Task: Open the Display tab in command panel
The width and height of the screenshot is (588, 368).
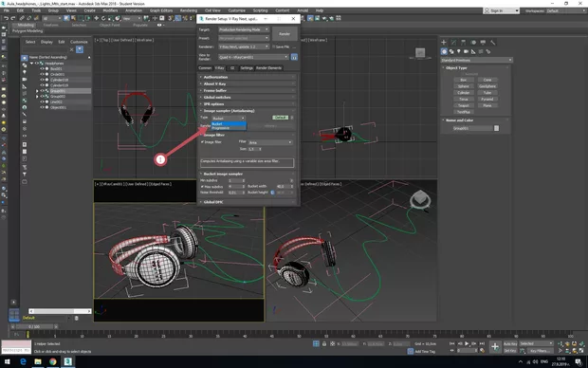Action: tap(483, 43)
